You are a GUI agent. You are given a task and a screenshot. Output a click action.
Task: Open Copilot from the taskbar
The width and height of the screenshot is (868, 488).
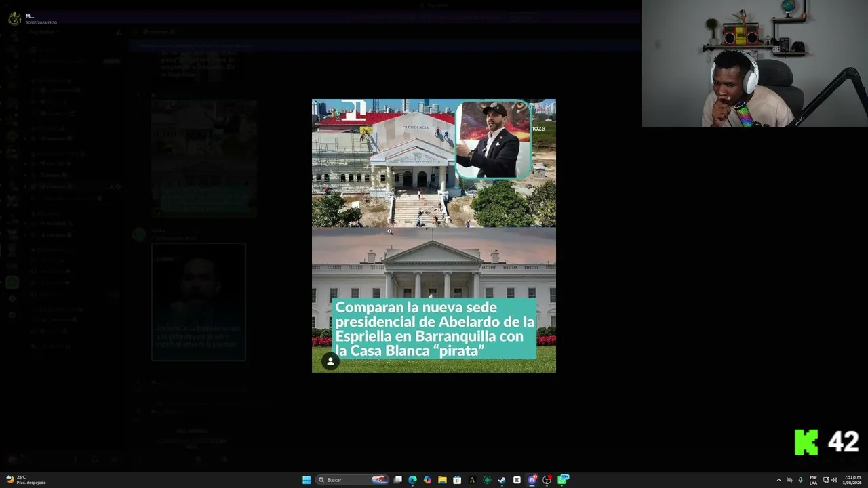(x=427, y=480)
